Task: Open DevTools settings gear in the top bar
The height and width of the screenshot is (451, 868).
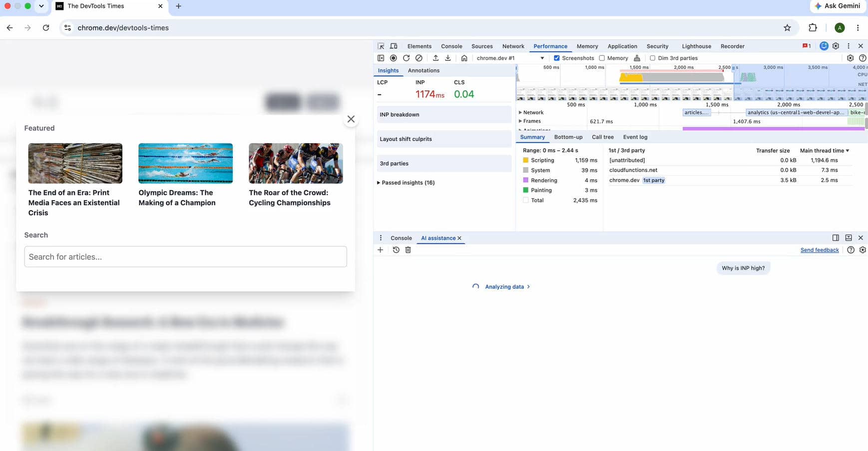Action: (x=836, y=46)
